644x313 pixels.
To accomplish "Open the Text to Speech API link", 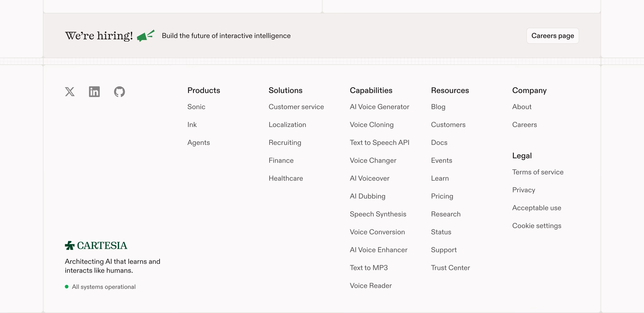I will pos(379,142).
